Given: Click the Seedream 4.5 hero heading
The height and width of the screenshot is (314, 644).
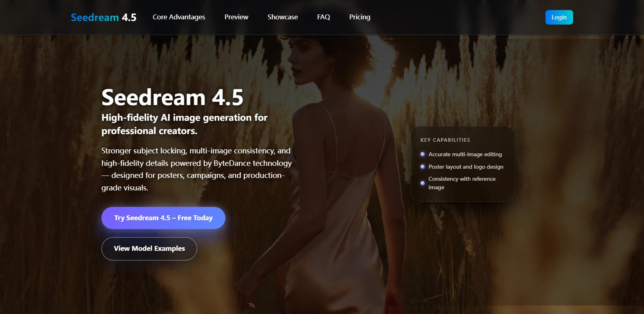Looking at the screenshot, I should click(x=172, y=97).
